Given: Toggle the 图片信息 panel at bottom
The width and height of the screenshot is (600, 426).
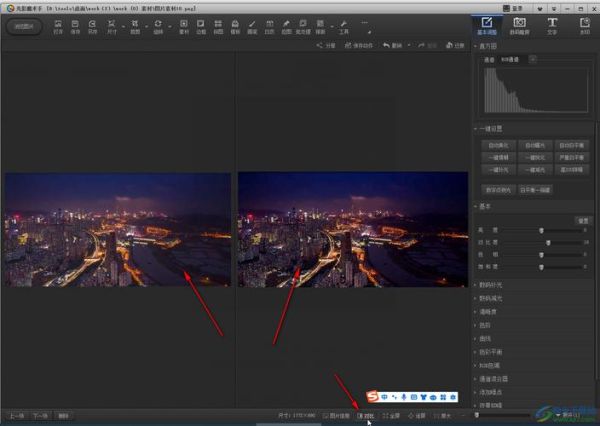Looking at the screenshot, I should pyautogui.click(x=337, y=415).
